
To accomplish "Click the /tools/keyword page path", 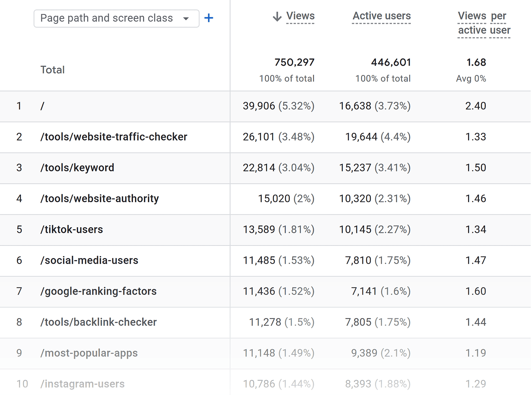I will (x=77, y=168).
